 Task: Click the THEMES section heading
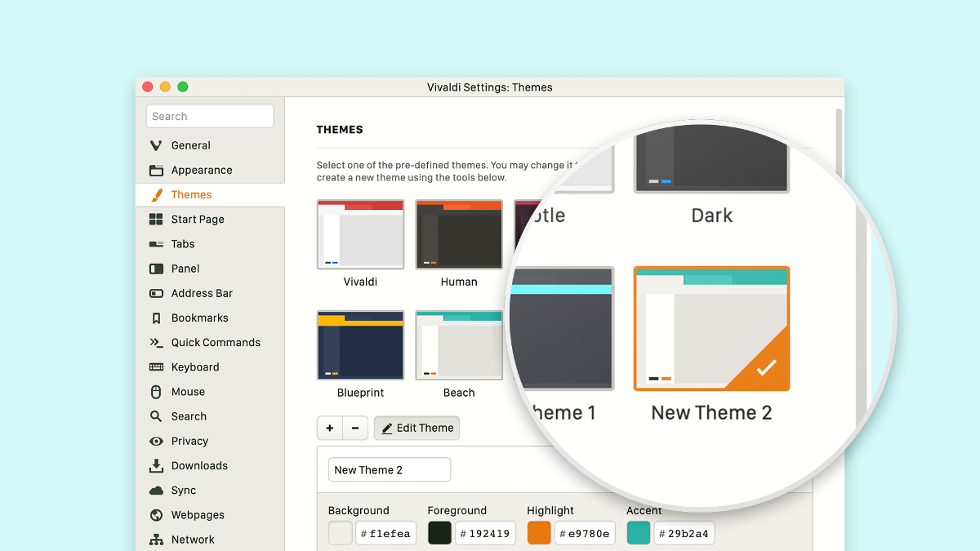340,129
